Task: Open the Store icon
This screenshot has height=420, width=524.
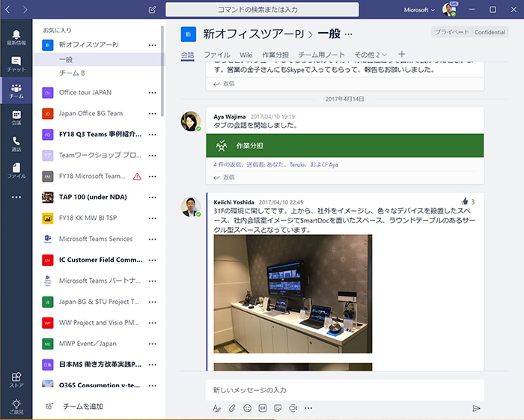Action: click(x=16, y=380)
